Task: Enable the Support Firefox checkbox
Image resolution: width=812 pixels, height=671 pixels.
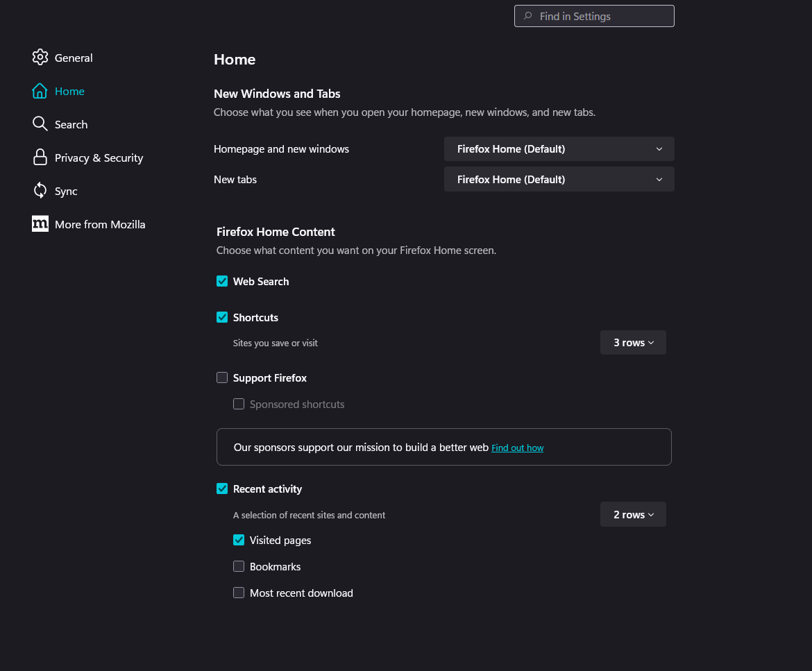Action: click(222, 377)
